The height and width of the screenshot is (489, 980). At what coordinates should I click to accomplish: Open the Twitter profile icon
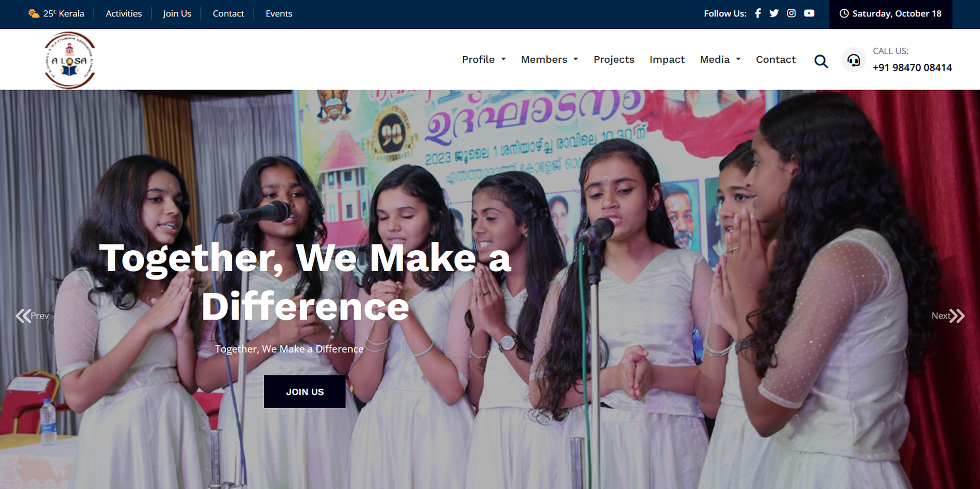pyautogui.click(x=774, y=13)
